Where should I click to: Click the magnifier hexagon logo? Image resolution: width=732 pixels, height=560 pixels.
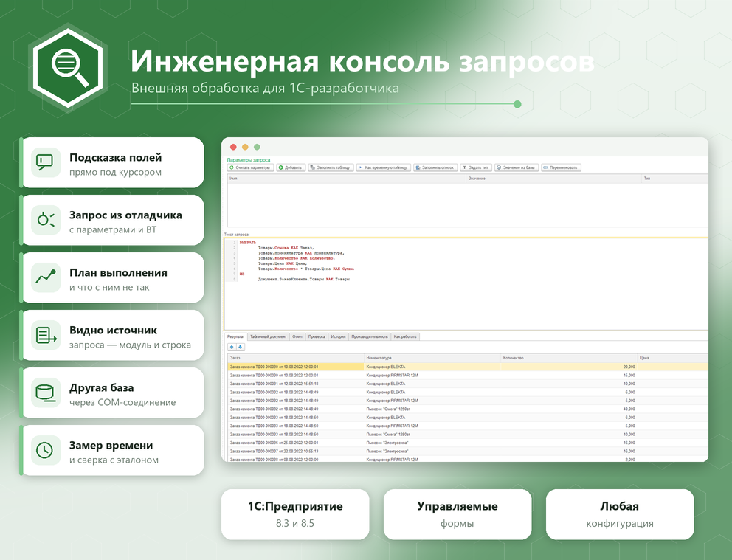click(x=68, y=68)
